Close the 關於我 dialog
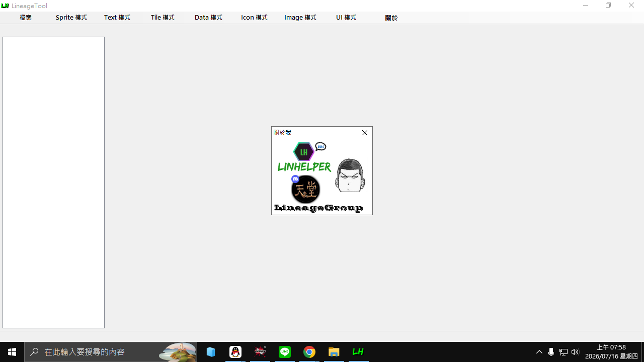The width and height of the screenshot is (644, 362). point(365,133)
